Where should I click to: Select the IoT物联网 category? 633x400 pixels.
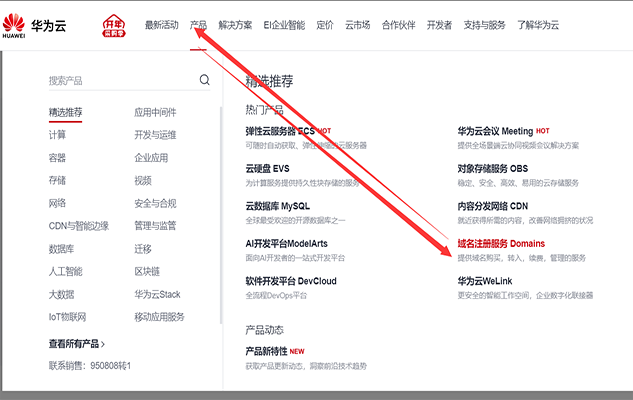(x=67, y=317)
